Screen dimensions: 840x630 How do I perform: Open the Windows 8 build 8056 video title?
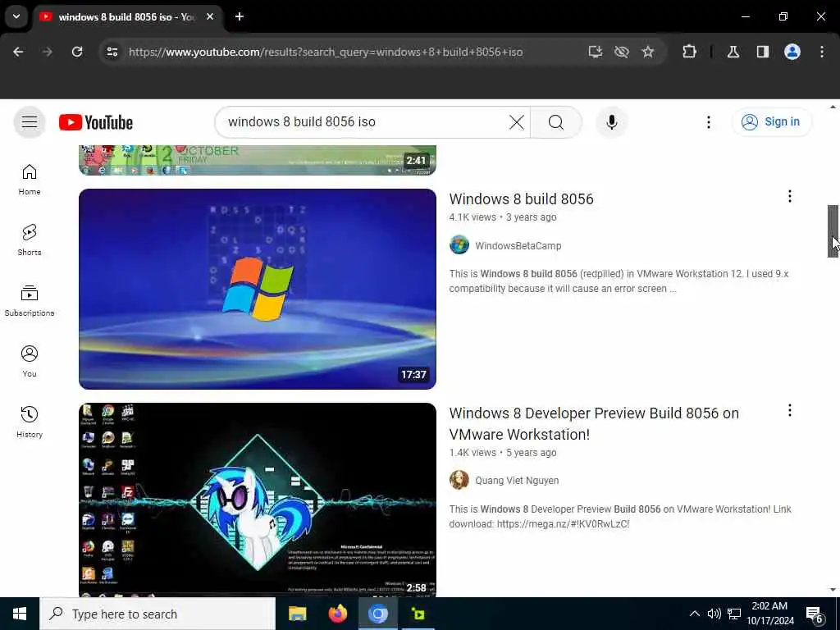[x=521, y=199]
